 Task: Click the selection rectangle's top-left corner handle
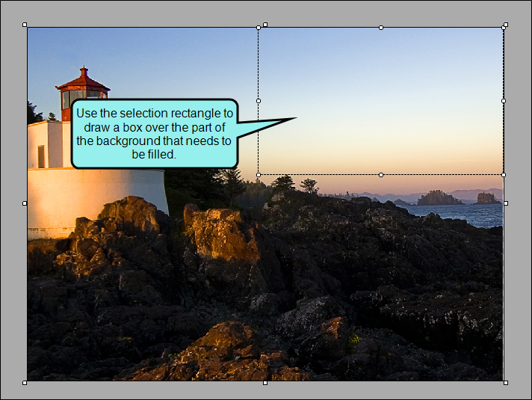259,28
